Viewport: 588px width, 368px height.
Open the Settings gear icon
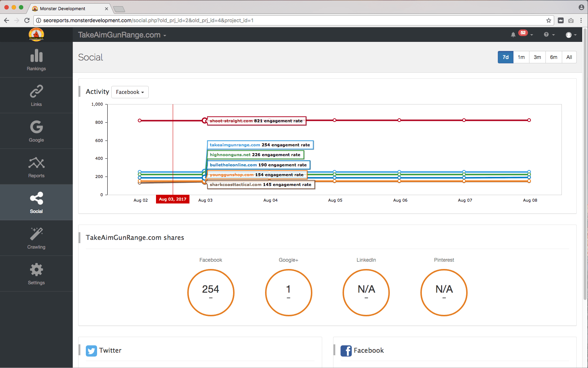coord(36,270)
